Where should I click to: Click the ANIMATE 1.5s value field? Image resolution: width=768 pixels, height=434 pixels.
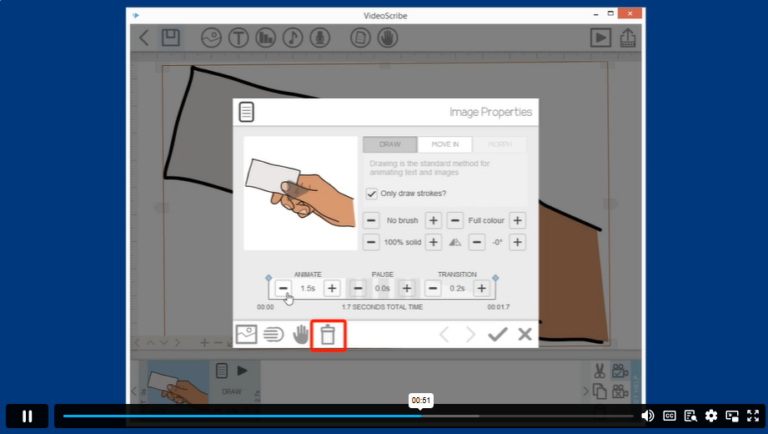[308, 288]
